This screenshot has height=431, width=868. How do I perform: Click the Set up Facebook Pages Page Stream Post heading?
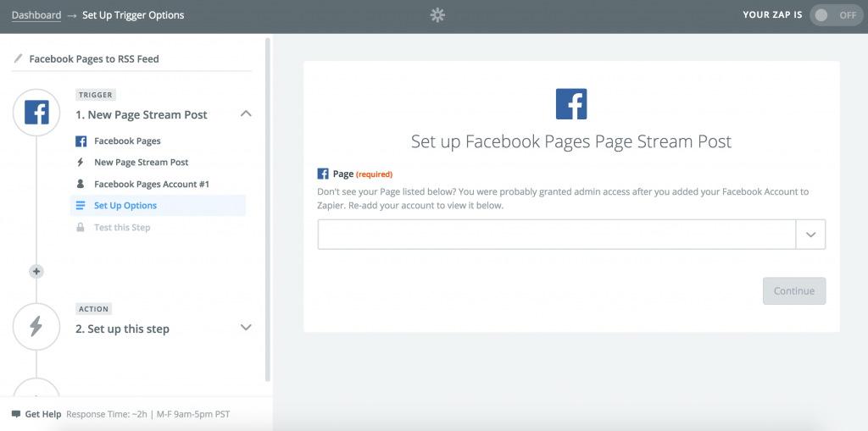(x=571, y=141)
